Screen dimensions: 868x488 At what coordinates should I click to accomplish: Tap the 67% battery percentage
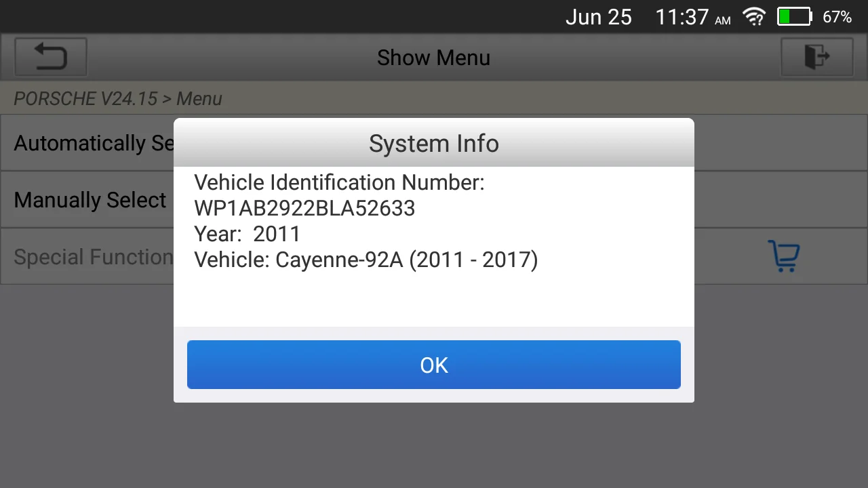[837, 17]
